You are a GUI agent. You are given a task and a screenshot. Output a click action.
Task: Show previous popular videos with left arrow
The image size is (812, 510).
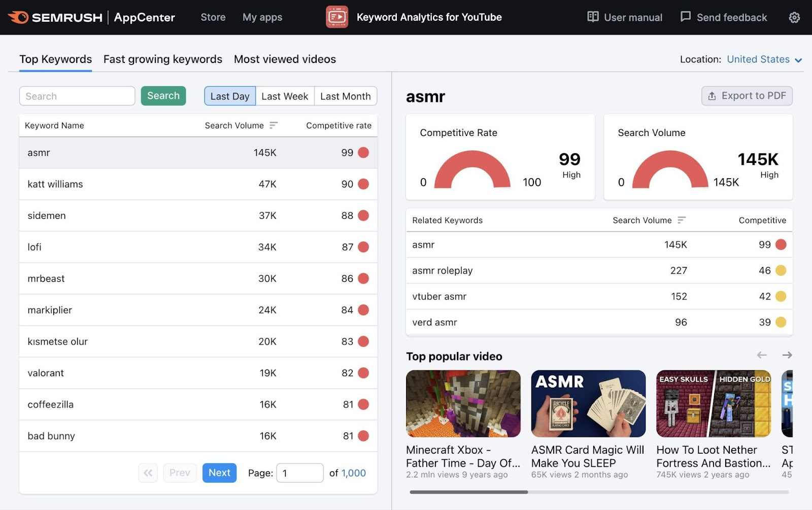[x=762, y=355]
